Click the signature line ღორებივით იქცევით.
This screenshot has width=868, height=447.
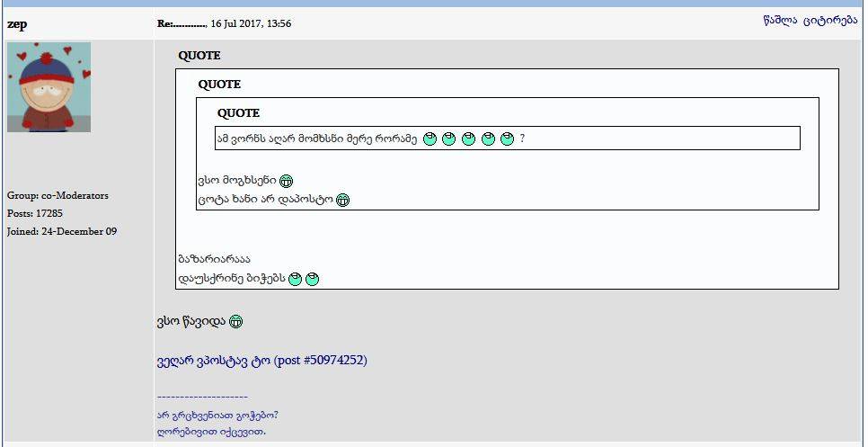point(211,431)
